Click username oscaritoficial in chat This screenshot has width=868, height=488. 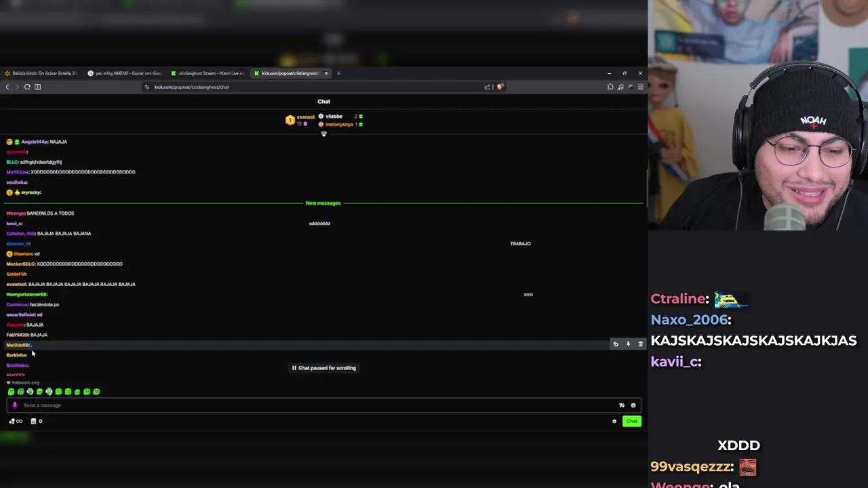pos(20,314)
